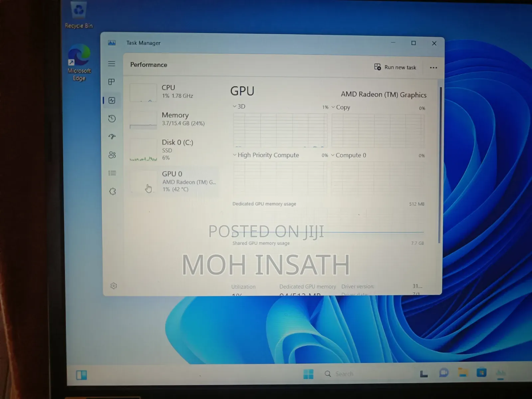
Task: Click the GPU heading text
Action: tap(242, 91)
